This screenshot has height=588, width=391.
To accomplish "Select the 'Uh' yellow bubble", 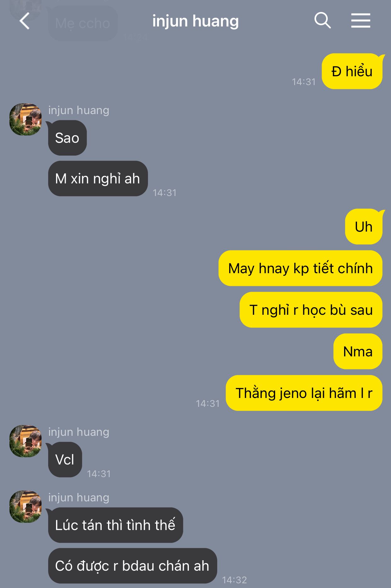I will [x=364, y=227].
